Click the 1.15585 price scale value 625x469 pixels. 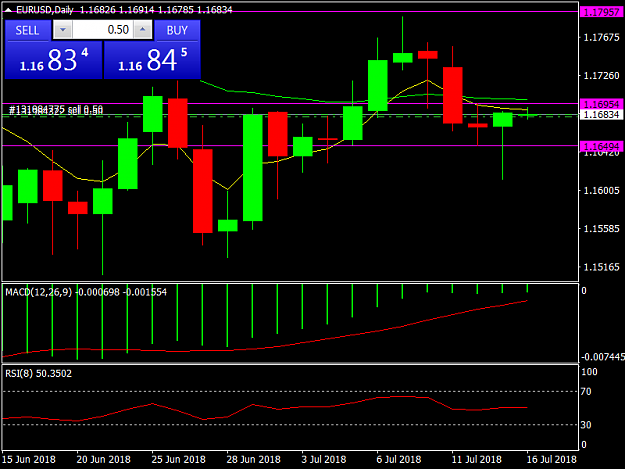[x=601, y=229]
